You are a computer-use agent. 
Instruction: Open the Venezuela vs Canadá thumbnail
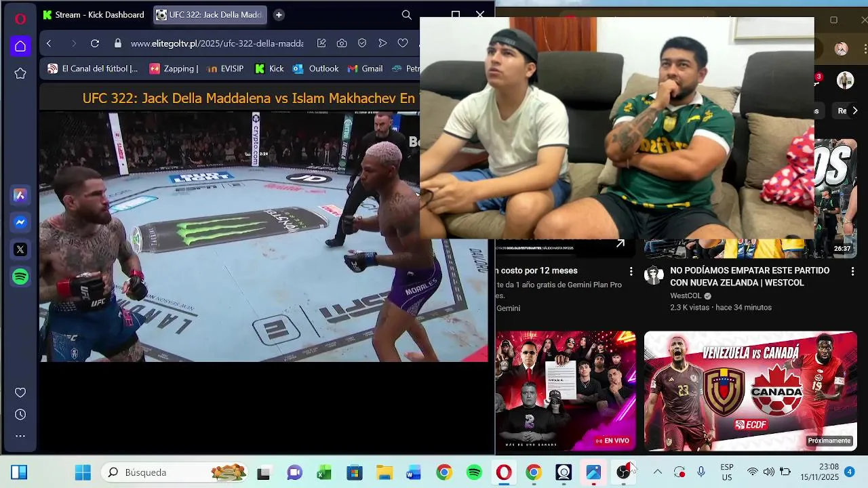pos(750,391)
